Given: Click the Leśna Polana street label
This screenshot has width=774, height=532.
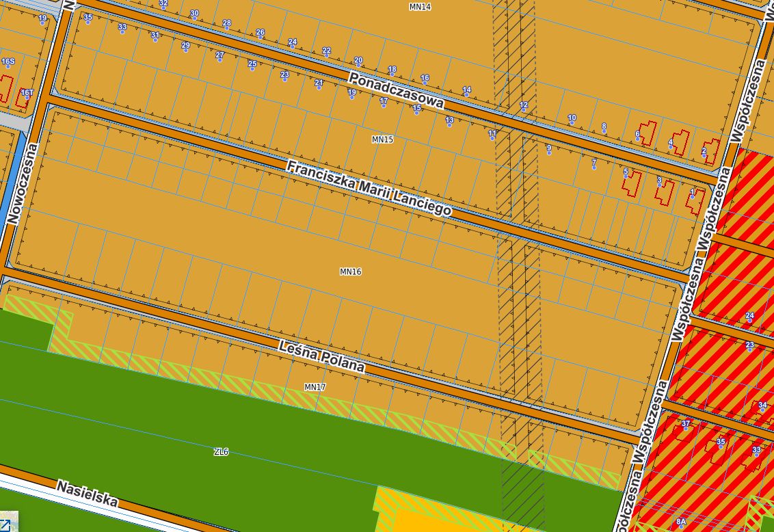Looking at the screenshot, I should coord(321,356).
